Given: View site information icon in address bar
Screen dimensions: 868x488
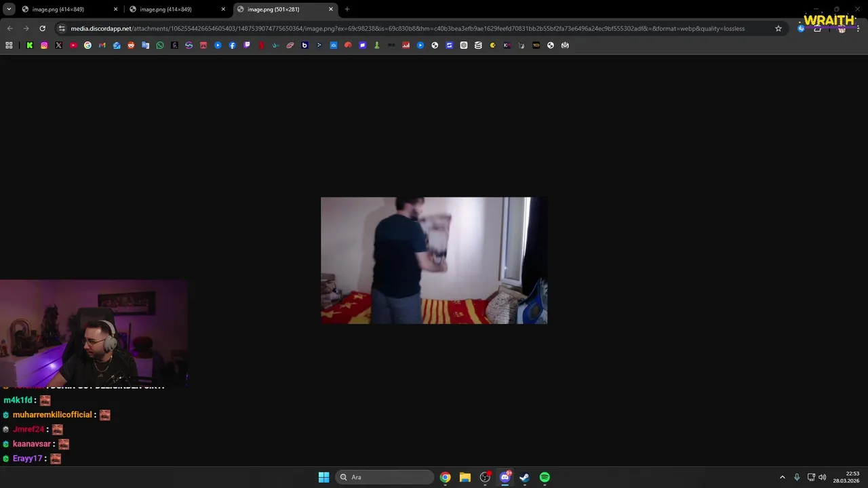Looking at the screenshot, I should click(62, 28).
